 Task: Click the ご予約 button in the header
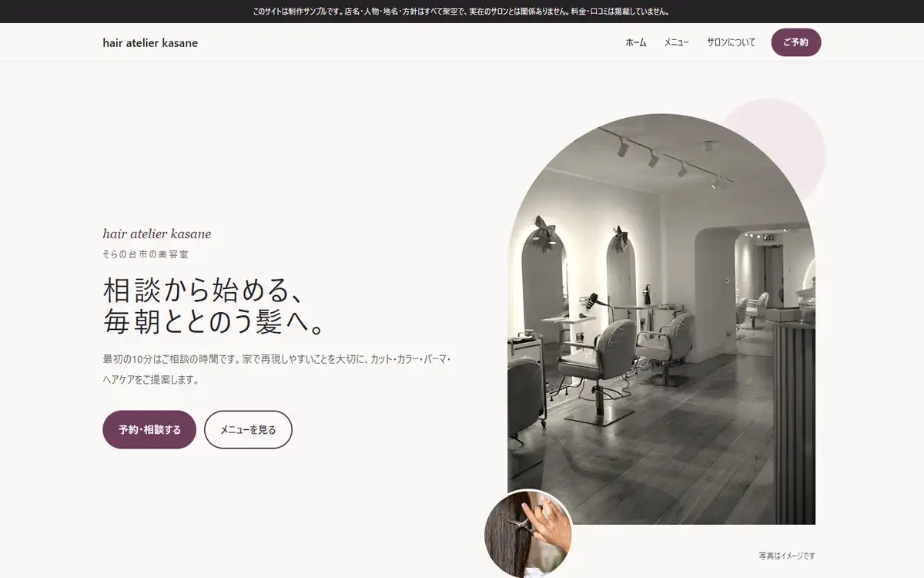coord(796,42)
